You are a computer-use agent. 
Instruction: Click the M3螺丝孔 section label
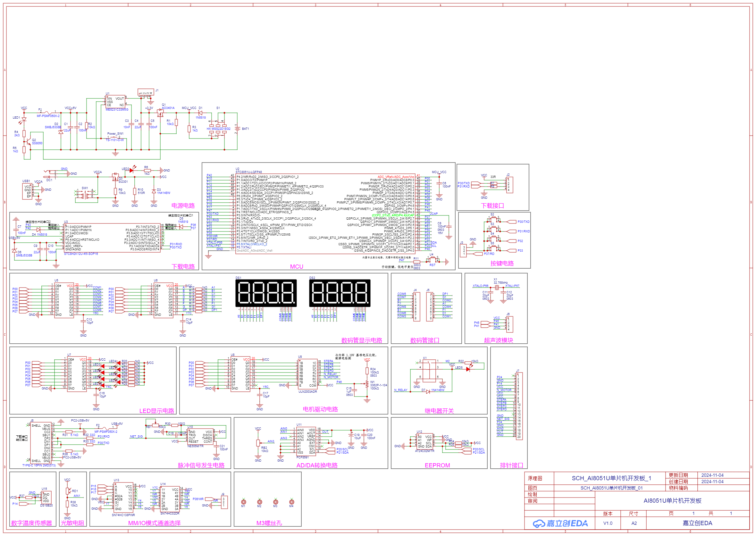[x=269, y=523]
